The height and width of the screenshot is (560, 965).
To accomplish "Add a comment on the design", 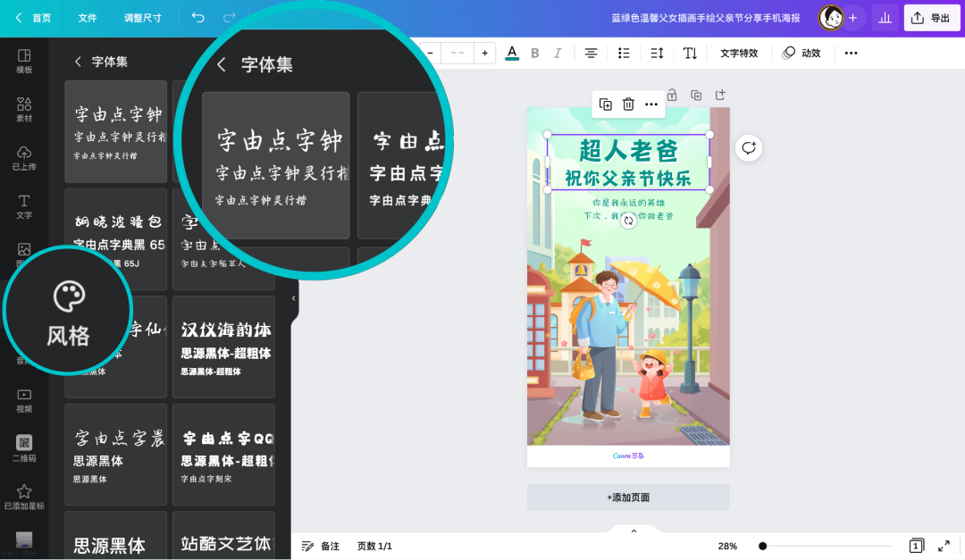I will (x=749, y=147).
